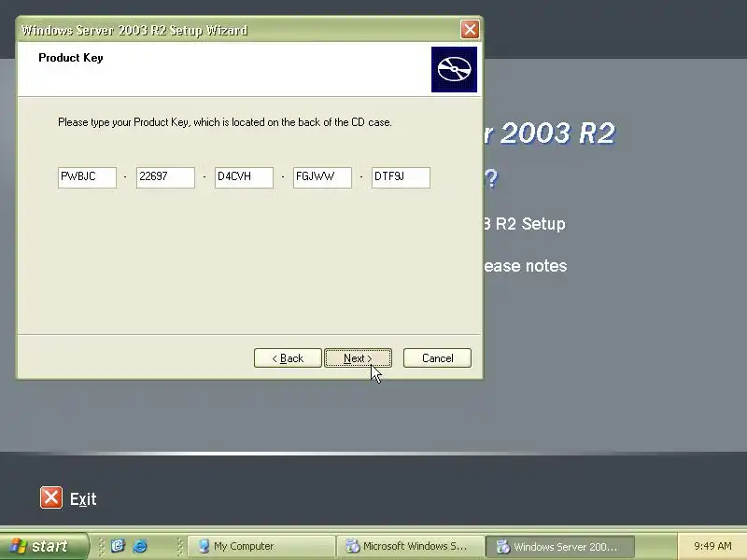
Task: Click the Next button in setup wizard
Action: 358,358
